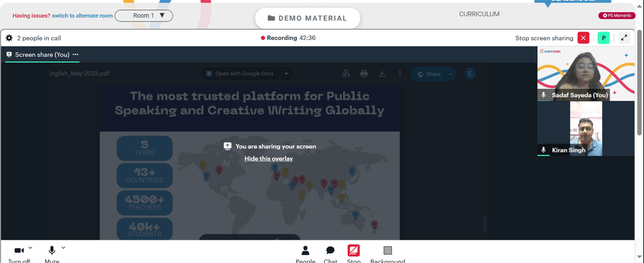Select Sadaf Sayeda video thumbnail
Screen dimensions: 644x263
[586, 73]
